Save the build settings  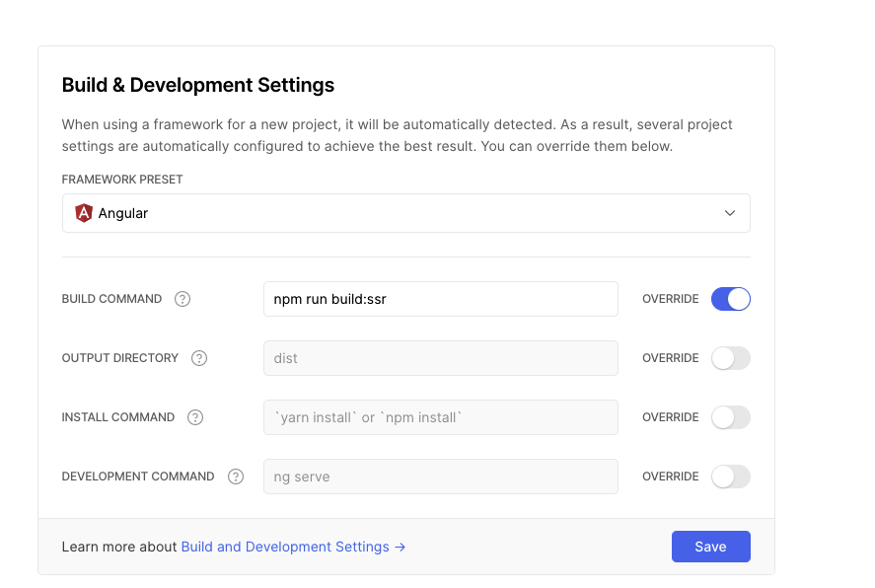click(x=711, y=547)
